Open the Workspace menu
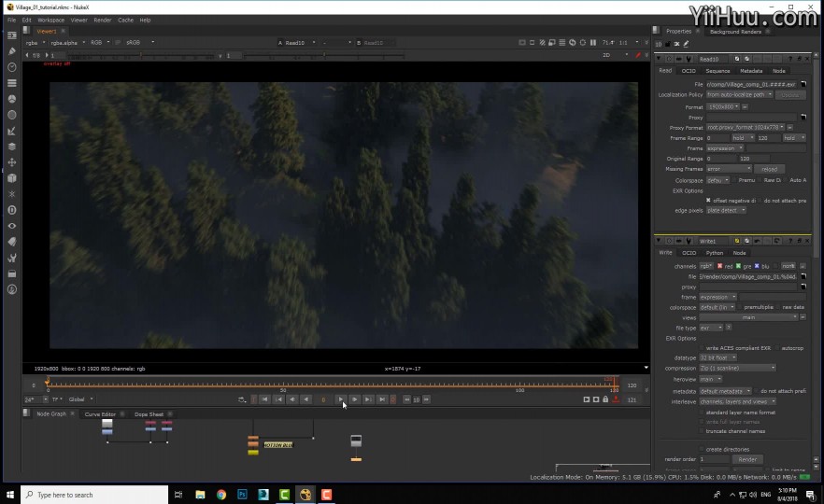 pyautogui.click(x=51, y=20)
